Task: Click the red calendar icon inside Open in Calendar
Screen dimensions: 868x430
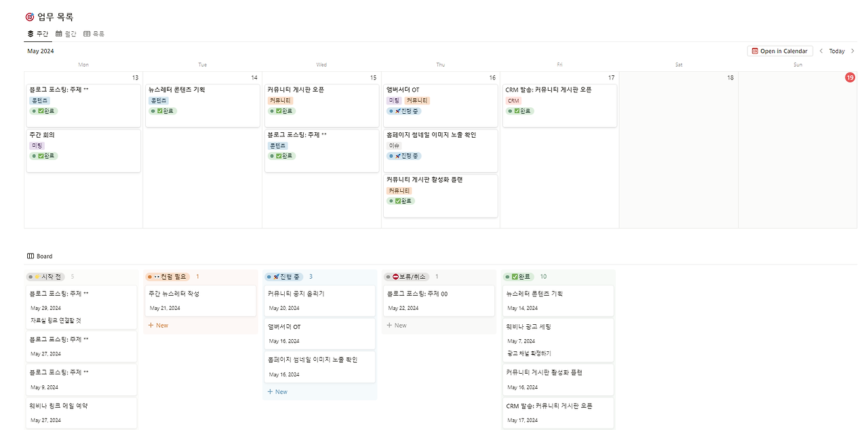Action: pos(755,50)
